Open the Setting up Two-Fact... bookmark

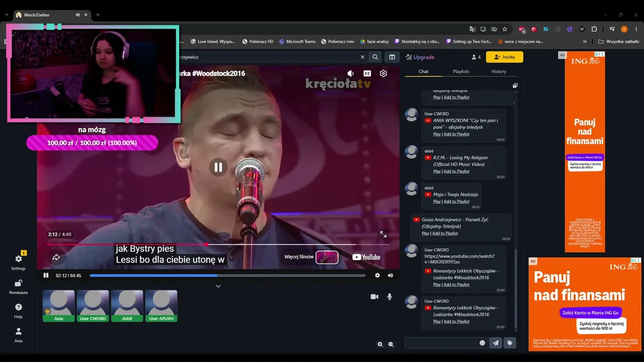(x=468, y=42)
